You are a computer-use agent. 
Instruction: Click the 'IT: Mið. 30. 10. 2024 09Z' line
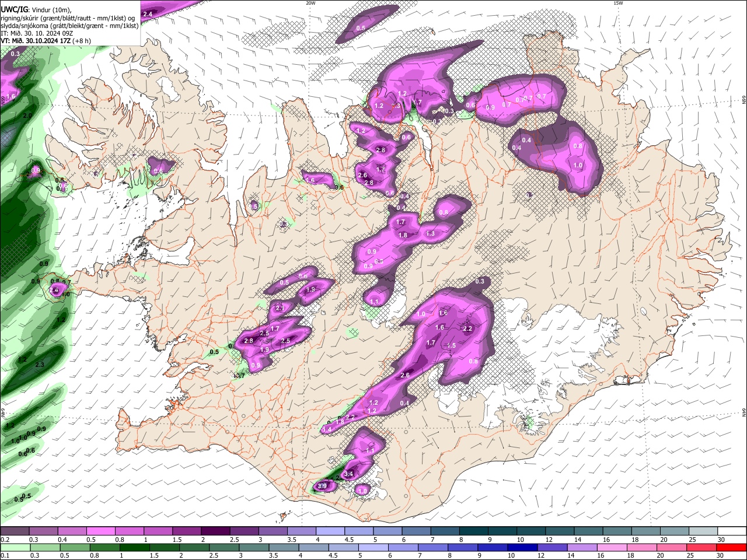tap(37, 33)
